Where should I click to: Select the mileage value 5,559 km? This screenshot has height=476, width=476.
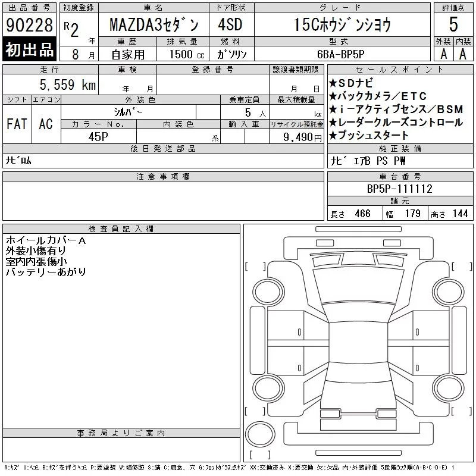[68, 84]
